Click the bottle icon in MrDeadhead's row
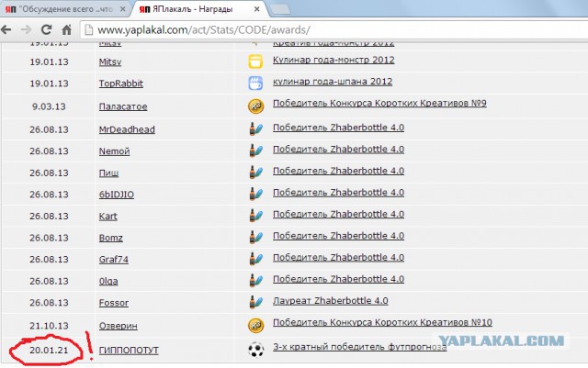588x368 pixels. 255,128
